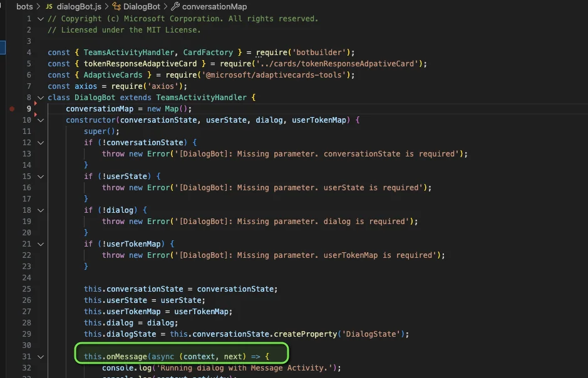Click 'AdaptiveCards' identifier on line 6
The height and width of the screenshot is (378, 588).
coord(113,75)
